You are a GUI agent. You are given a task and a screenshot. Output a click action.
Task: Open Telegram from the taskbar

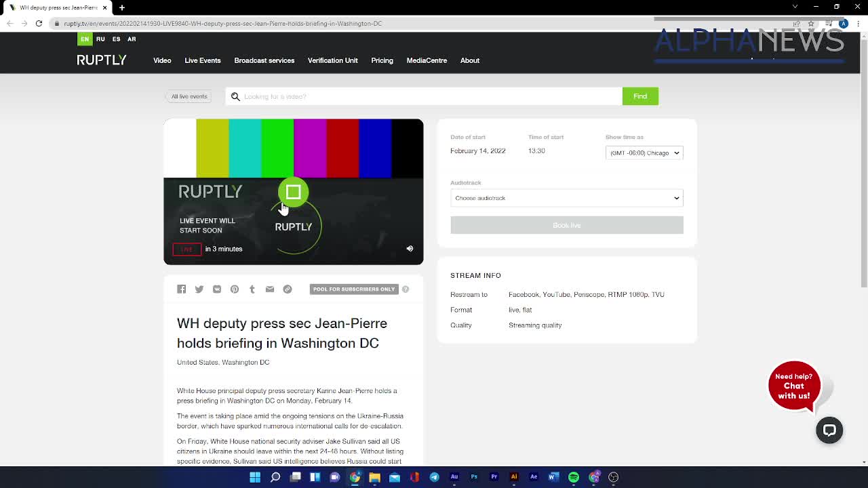coord(435,477)
